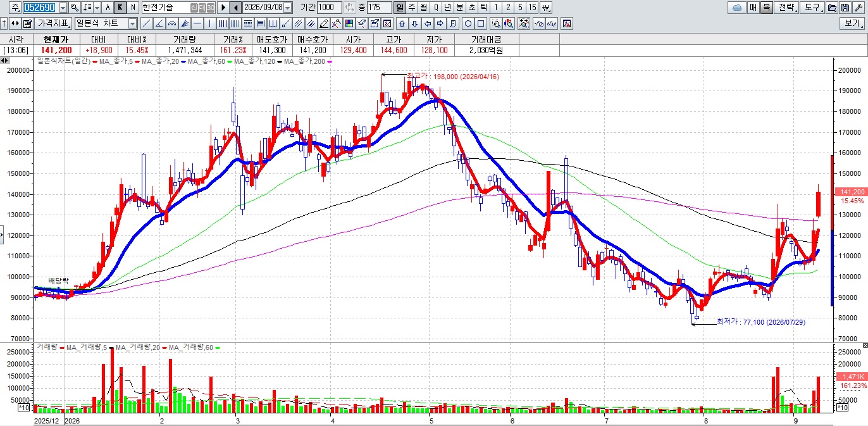The height and width of the screenshot is (426, 868).
Task: Select the trend line drawing tool
Action: coord(146,23)
